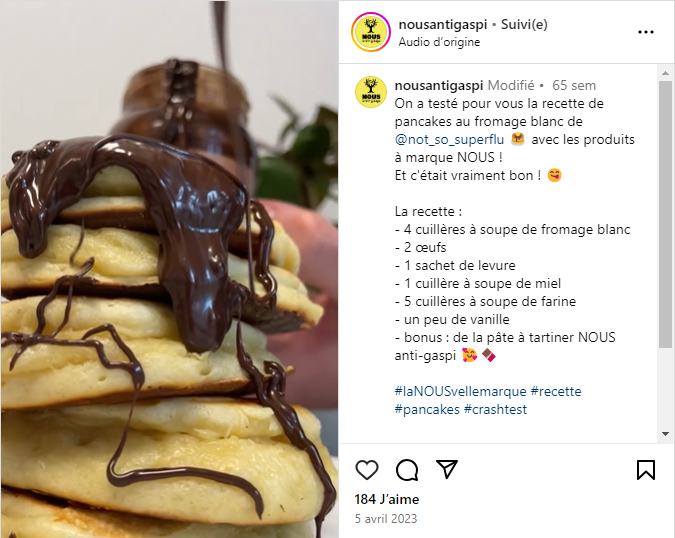Open the nousantigaspi header profile picture
The height and width of the screenshot is (538, 675).
[371, 32]
